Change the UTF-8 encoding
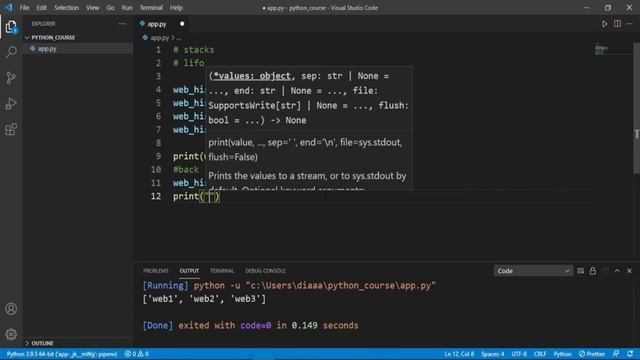This screenshot has height=360, width=640. pyautogui.click(x=519, y=354)
